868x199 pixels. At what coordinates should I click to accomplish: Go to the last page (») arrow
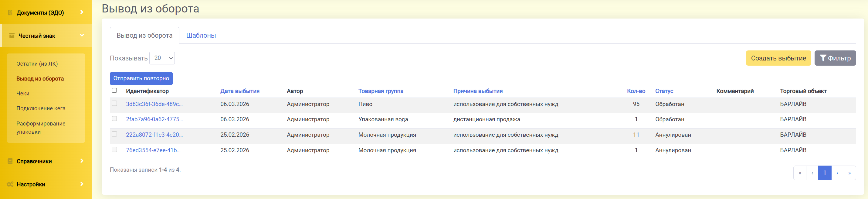point(849,173)
